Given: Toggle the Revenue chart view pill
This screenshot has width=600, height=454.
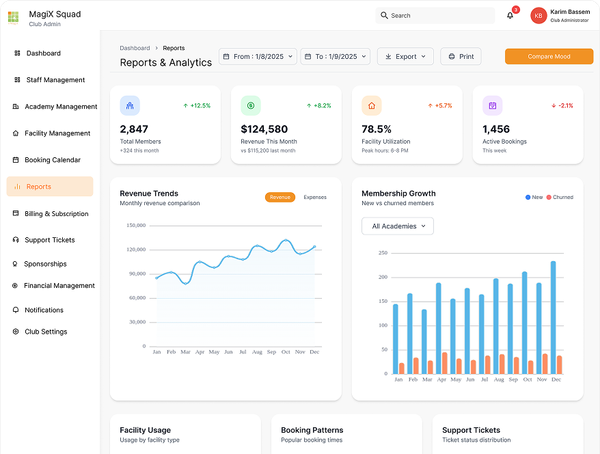Looking at the screenshot, I should (280, 197).
